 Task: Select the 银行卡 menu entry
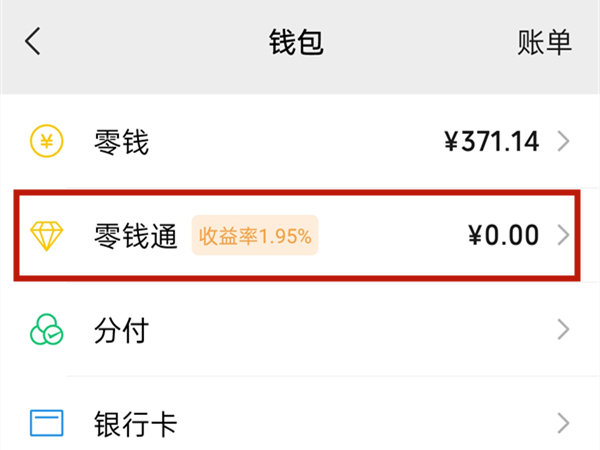(135, 423)
